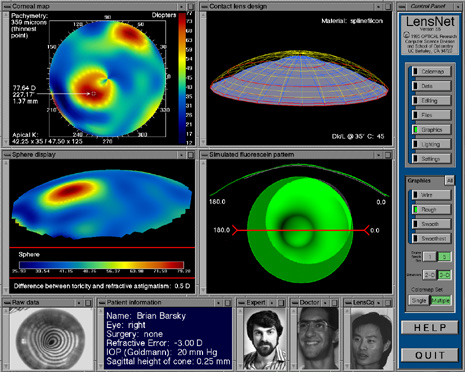Click the Control Panel window menu icon
465x372 pixels.
coord(402,6)
